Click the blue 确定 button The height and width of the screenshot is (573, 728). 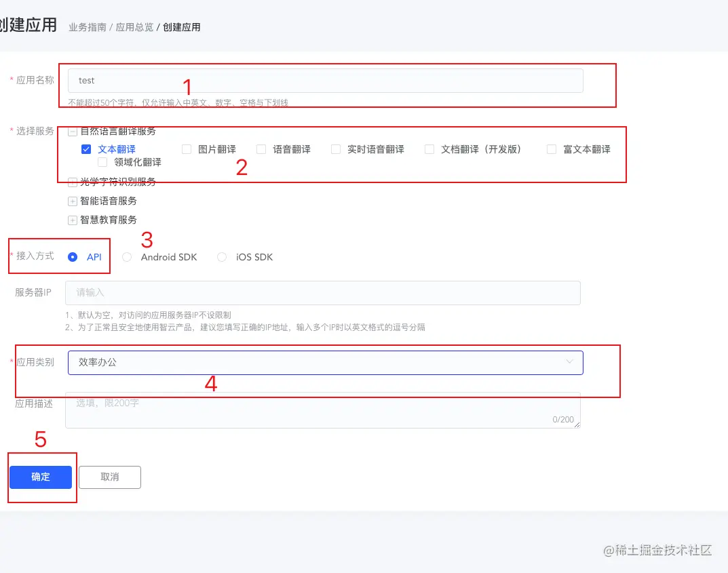[x=41, y=477]
